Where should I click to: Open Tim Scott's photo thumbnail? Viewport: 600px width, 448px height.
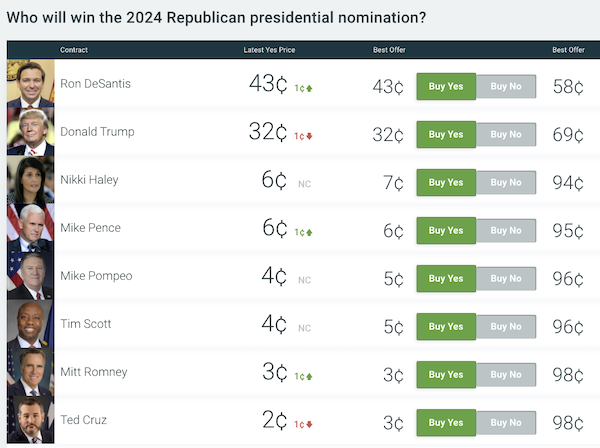click(x=30, y=324)
